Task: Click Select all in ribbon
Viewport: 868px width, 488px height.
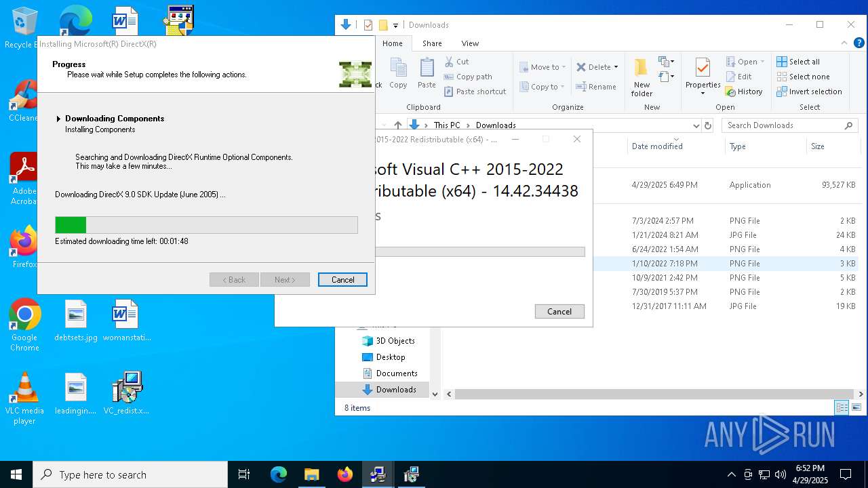Action: (798, 62)
